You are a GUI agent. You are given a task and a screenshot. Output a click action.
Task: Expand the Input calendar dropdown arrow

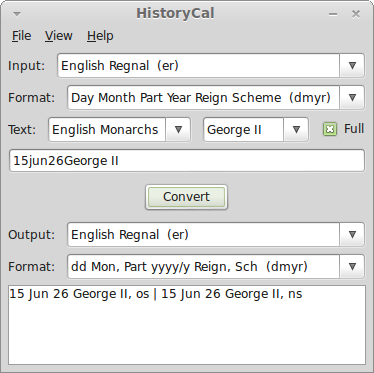pyautogui.click(x=352, y=66)
